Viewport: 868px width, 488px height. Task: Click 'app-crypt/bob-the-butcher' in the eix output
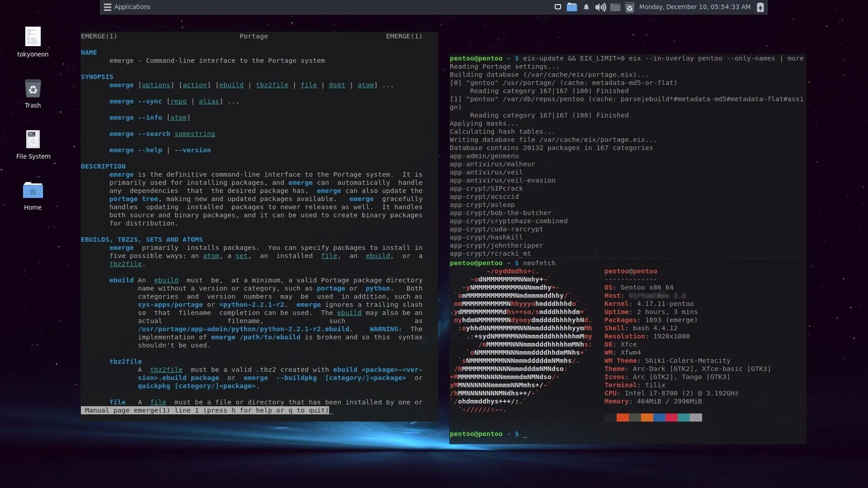coord(500,213)
